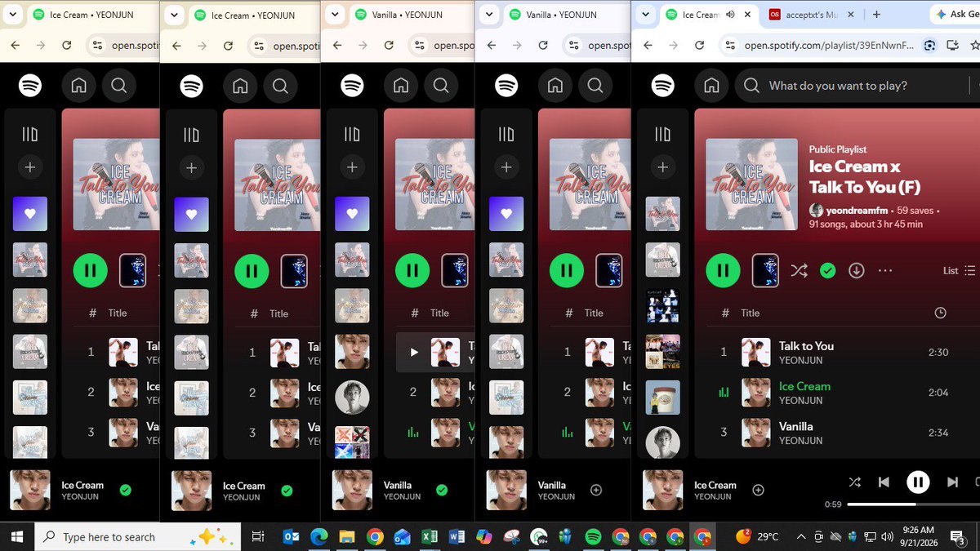980x551 pixels.
Task: Open the coffee cup playlist in the sidebar
Action: (663, 398)
